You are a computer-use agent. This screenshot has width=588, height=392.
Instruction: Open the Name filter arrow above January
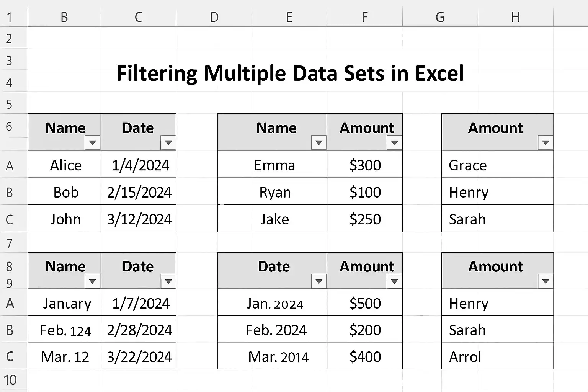click(x=92, y=281)
